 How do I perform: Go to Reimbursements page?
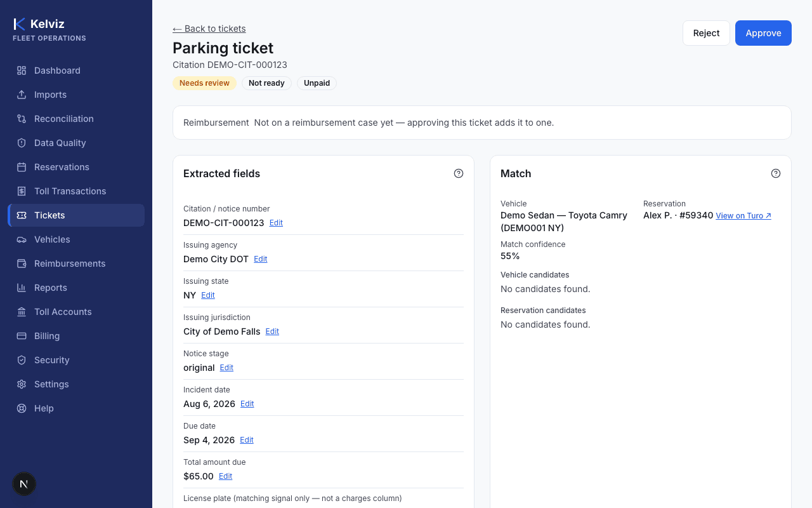pos(76,264)
